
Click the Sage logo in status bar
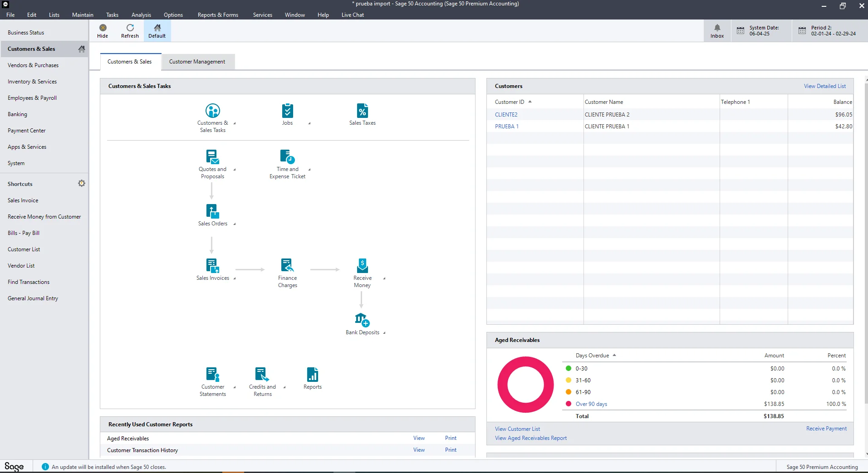click(14, 467)
